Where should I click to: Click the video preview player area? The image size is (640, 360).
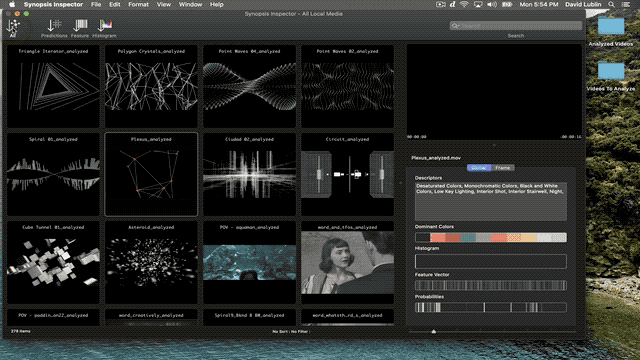point(494,92)
